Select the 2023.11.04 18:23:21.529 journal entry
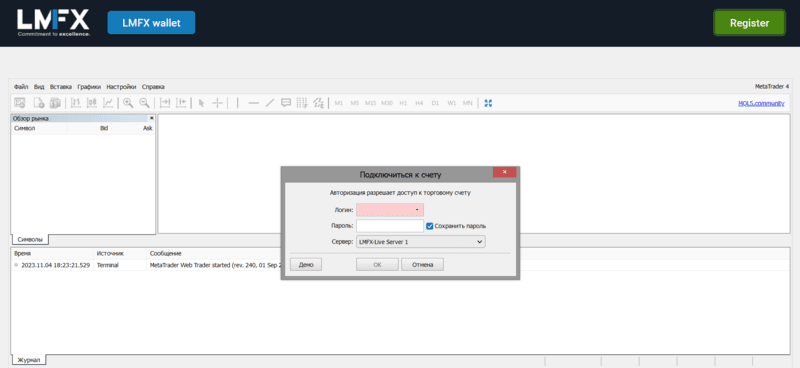 pyautogui.click(x=56, y=265)
